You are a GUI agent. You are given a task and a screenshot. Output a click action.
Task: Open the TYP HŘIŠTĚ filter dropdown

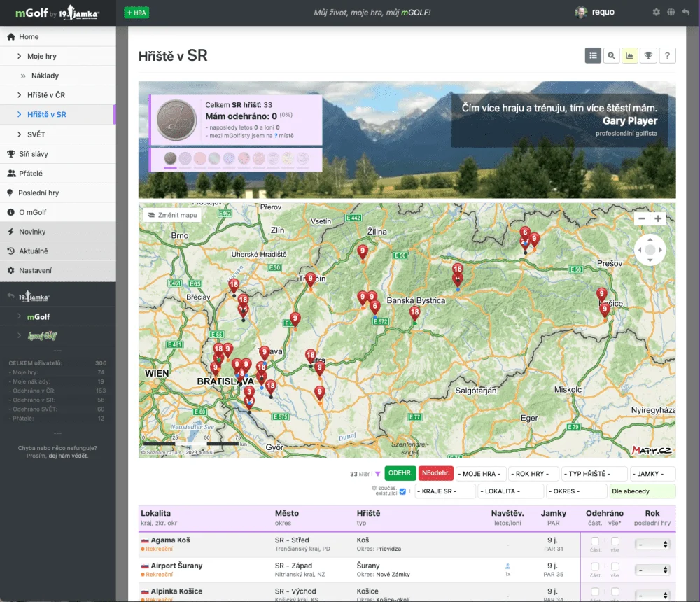(594, 474)
